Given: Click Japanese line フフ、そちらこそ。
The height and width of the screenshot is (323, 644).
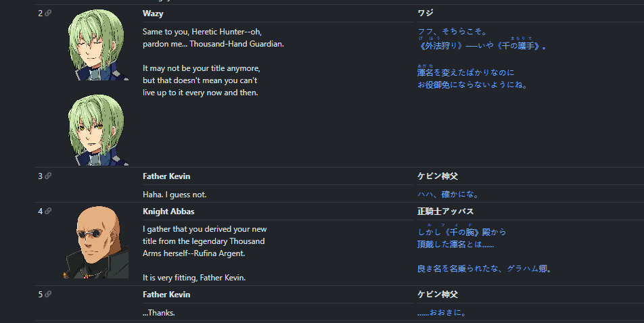Looking at the screenshot, I should tap(452, 32).
